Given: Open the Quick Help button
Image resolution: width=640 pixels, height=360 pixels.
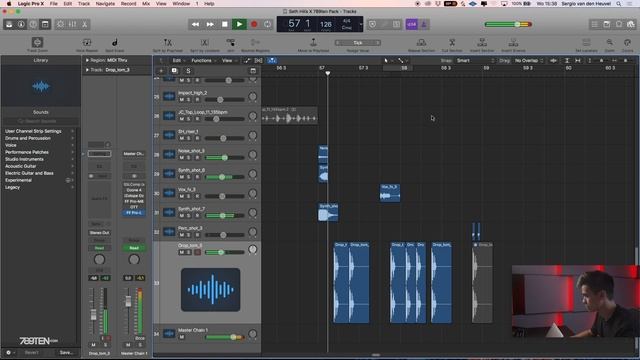Looking at the screenshot, I should [x=33, y=24].
